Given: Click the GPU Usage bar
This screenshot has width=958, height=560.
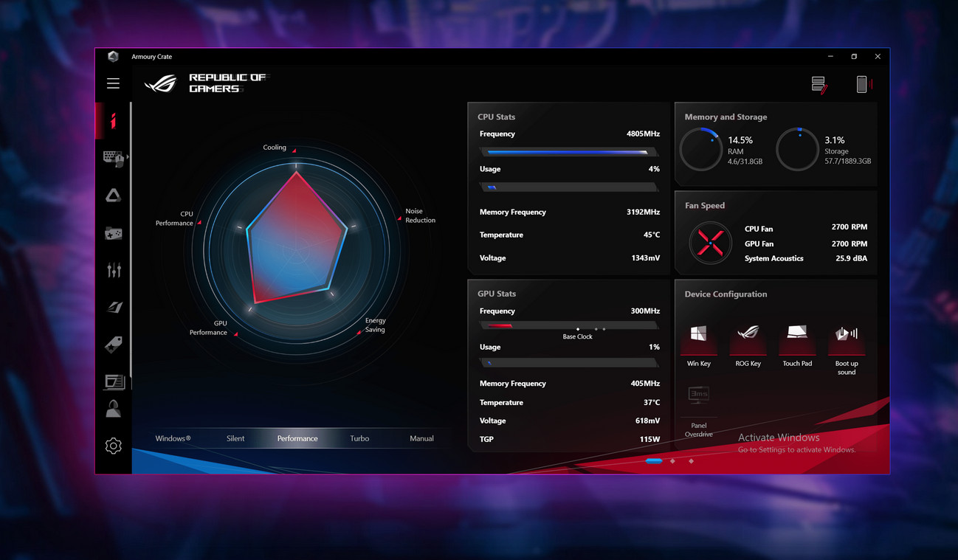Looking at the screenshot, I should 569,362.
